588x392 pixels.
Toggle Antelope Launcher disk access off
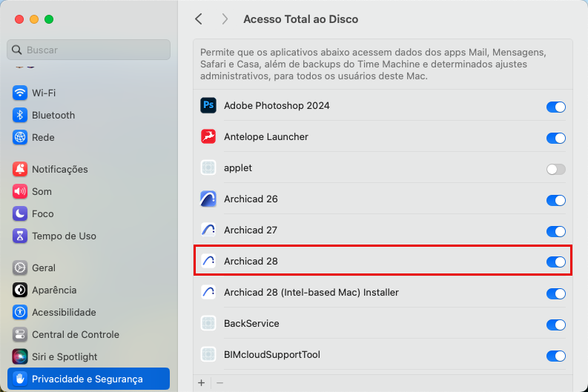coord(556,138)
